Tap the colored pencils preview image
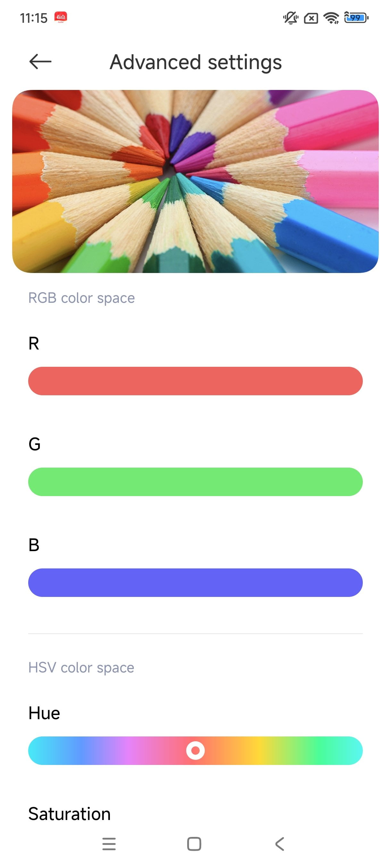 [x=195, y=181]
